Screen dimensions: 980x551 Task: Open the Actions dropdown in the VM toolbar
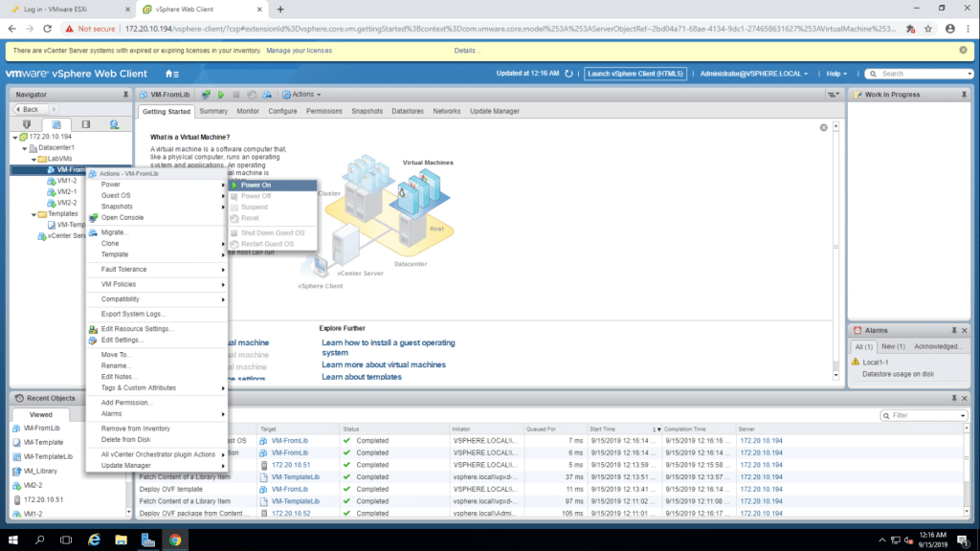[301, 95]
